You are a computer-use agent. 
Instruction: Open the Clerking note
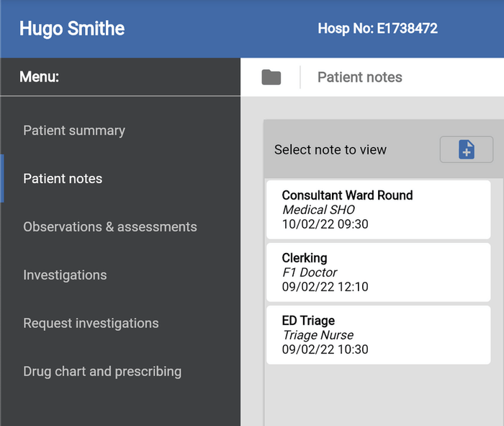[378, 272]
